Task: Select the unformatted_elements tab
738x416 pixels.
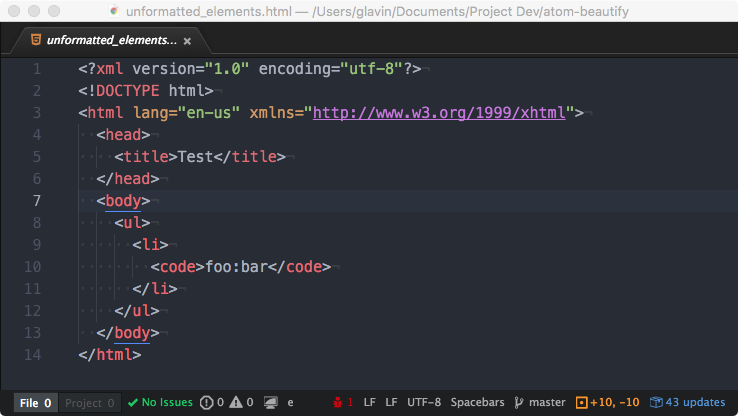Action: coord(112,40)
